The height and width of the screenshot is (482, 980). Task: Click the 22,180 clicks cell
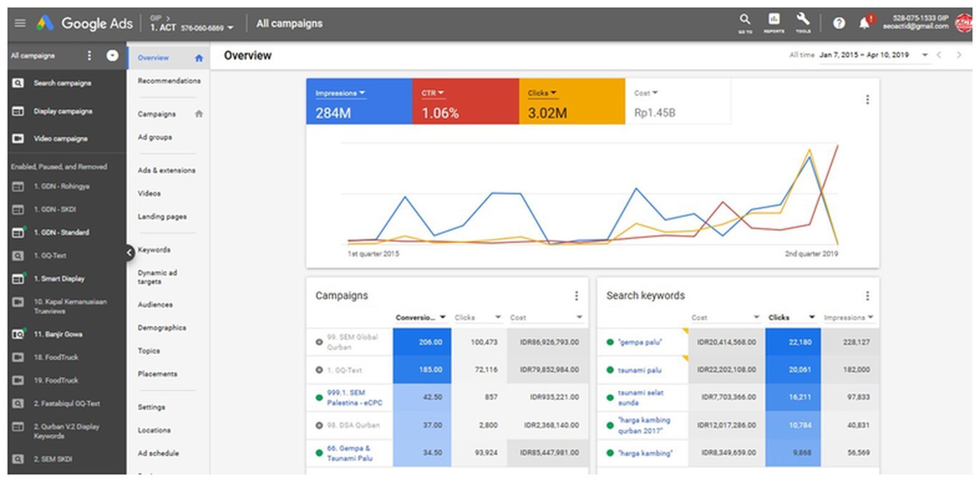[x=793, y=342]
